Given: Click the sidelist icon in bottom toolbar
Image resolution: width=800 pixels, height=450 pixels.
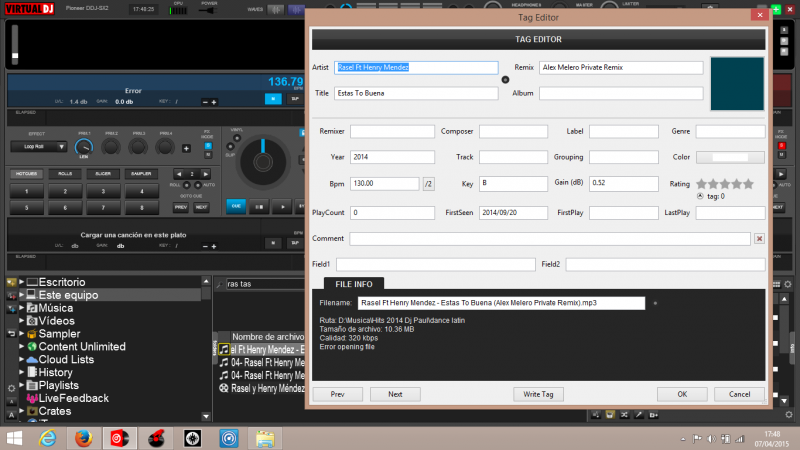Looking at the screenshot, I should (595, 415).
